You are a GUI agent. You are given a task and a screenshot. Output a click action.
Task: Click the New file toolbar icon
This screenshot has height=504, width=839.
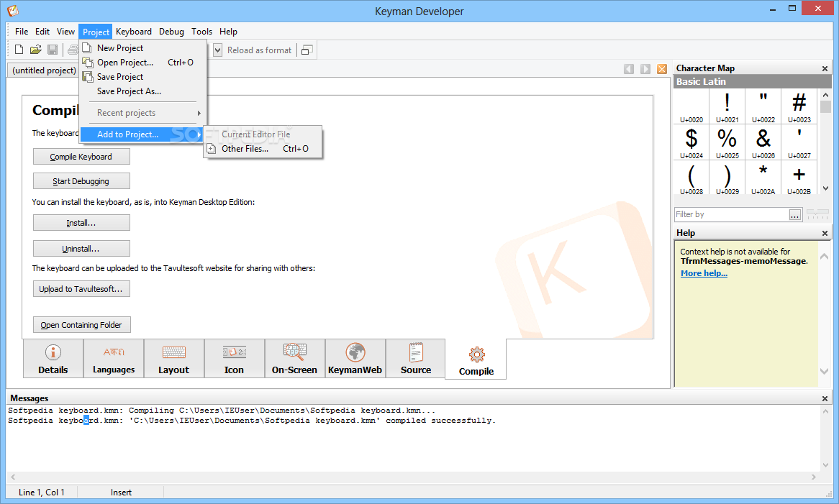(x=19, y=50)
